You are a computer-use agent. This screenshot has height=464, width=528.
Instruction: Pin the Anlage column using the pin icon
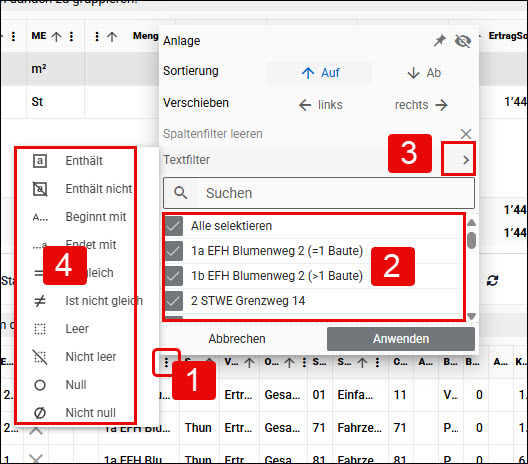[x=439, y=41]
